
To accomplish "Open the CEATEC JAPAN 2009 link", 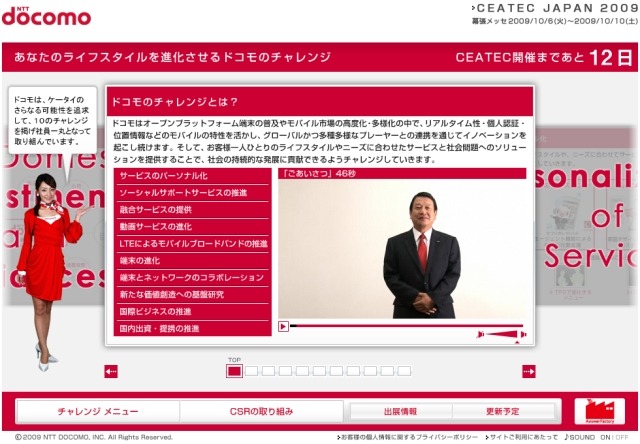I will [555, 8].
